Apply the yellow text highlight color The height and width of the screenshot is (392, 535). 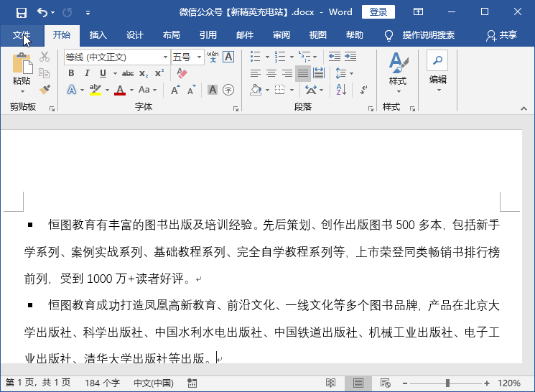[x=96, y=90]
